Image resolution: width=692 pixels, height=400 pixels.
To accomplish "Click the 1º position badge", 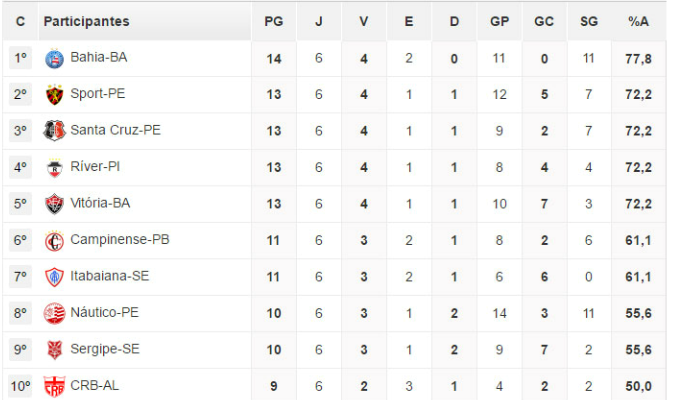I will click(x=20, y=58).
